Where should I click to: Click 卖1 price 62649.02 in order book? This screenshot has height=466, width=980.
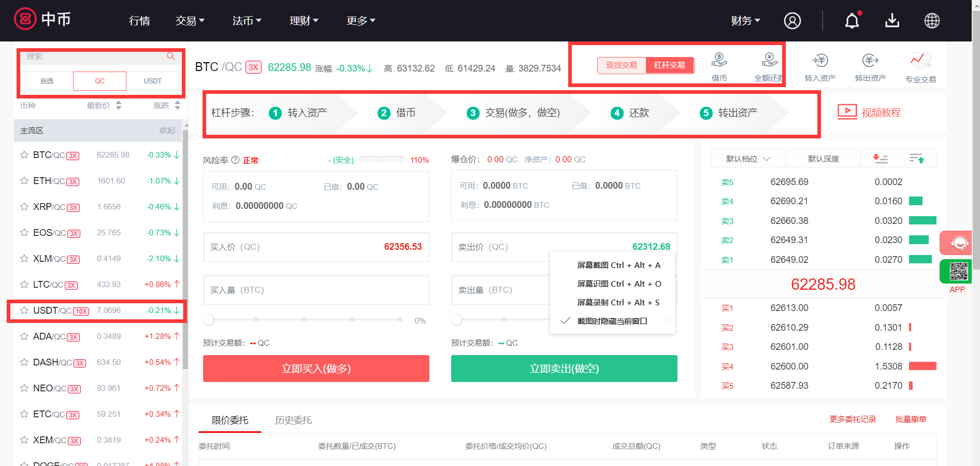[x=789, y=260]
